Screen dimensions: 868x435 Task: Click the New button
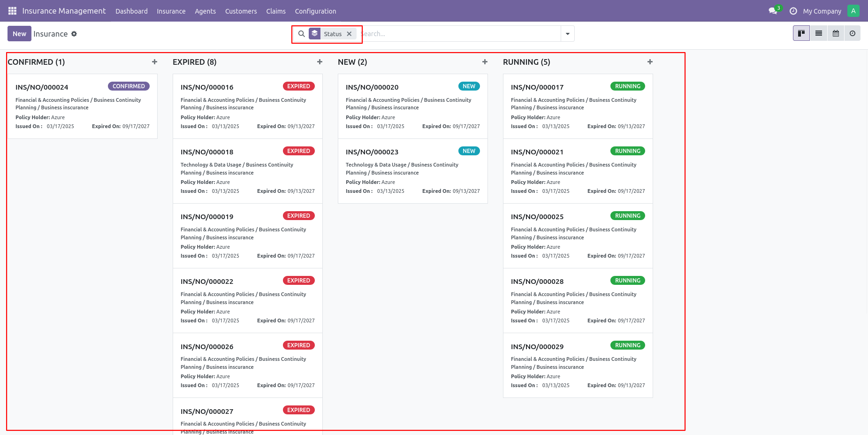coord(19,34)
